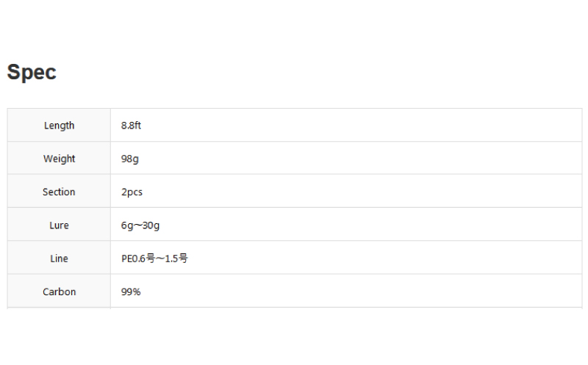Click the Spec heading

click(x=32, y=72)
